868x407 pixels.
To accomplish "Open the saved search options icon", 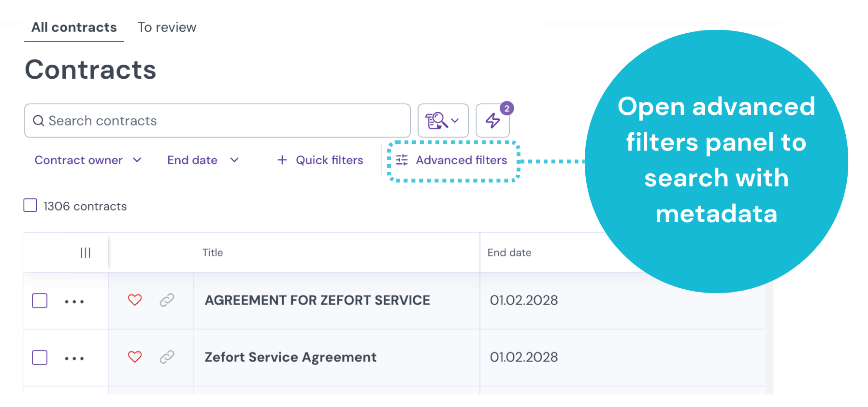I will click(437, 120).
